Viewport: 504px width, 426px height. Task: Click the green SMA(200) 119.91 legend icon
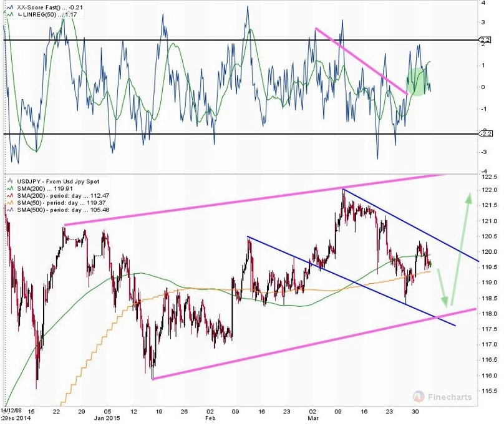11,188
